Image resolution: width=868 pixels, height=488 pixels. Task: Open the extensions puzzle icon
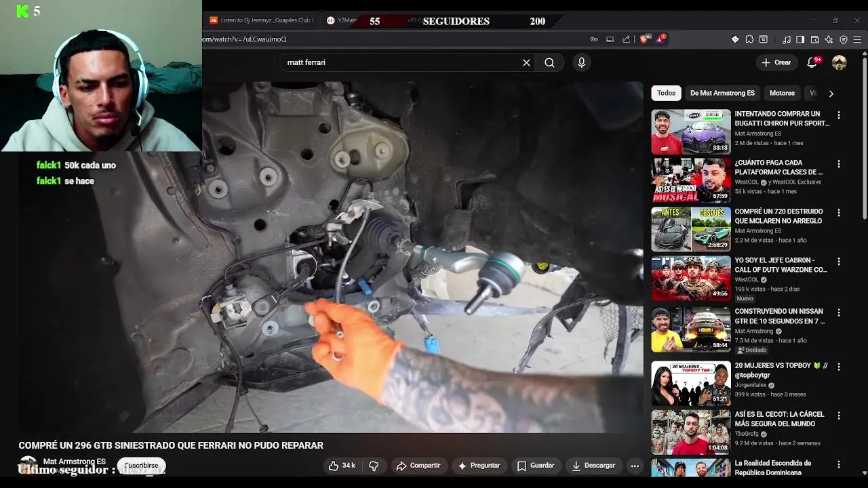(x=749, y=39)
